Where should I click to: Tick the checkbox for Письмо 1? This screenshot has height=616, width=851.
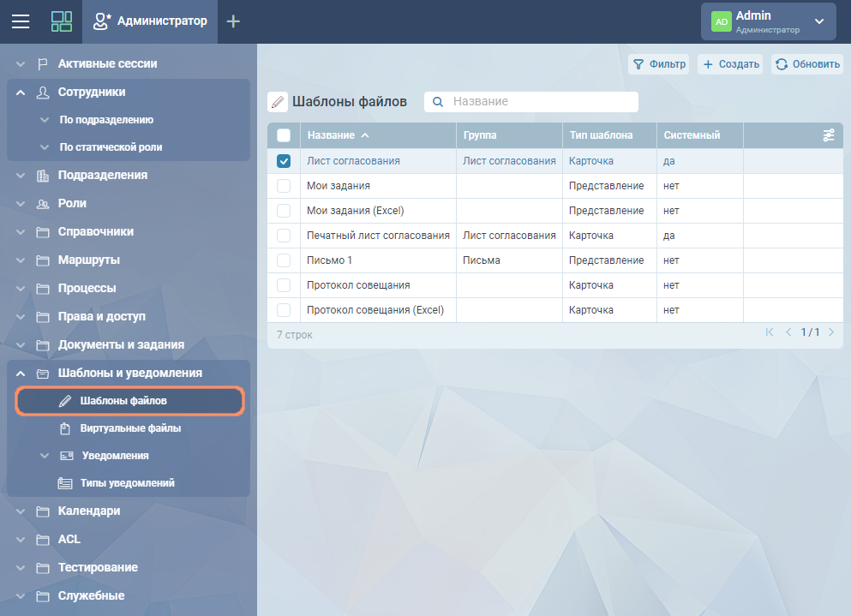(x=284, y=260)
